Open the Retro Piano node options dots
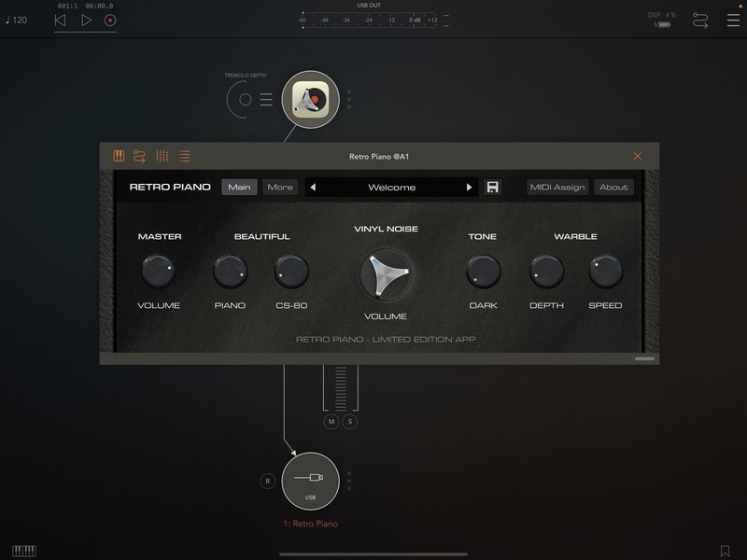This screenshot has width=747, height=560. pyautogui.click(x=349, y=100)
